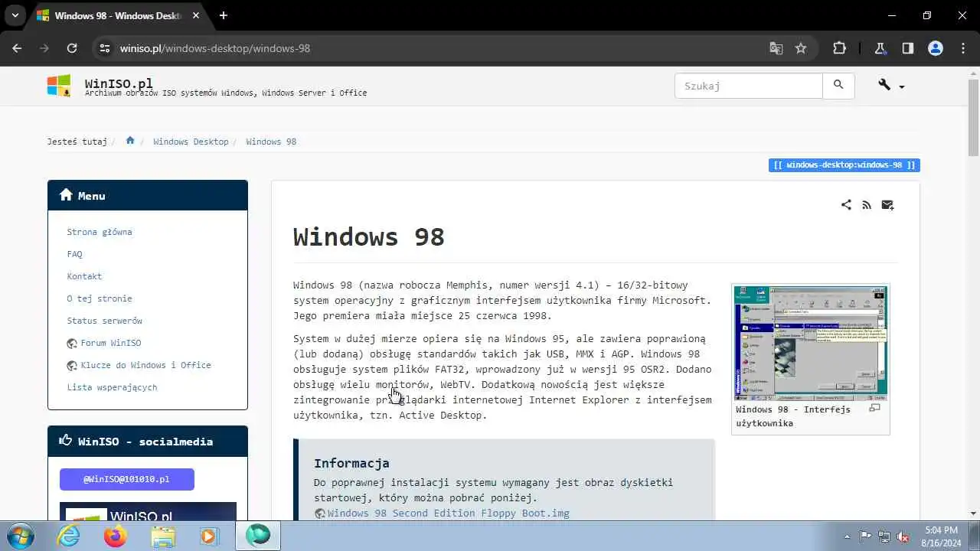Screen dimensions: 980x551
Task: Go to Strona główna menu item
Action: [100, 232]
